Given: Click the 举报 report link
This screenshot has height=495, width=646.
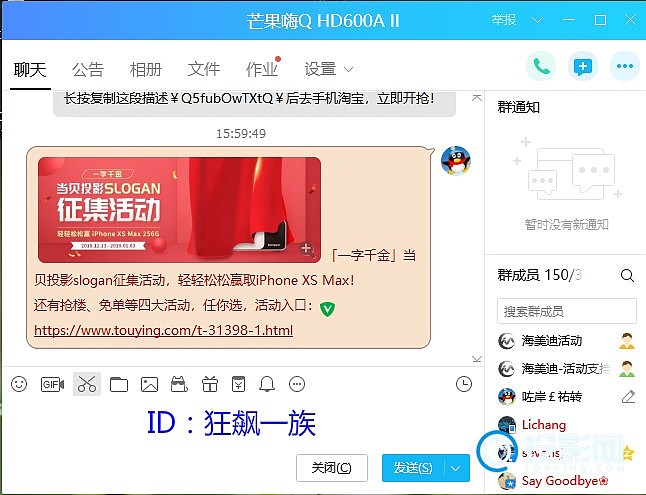Looking at the screenshot, I should (503, 20).
